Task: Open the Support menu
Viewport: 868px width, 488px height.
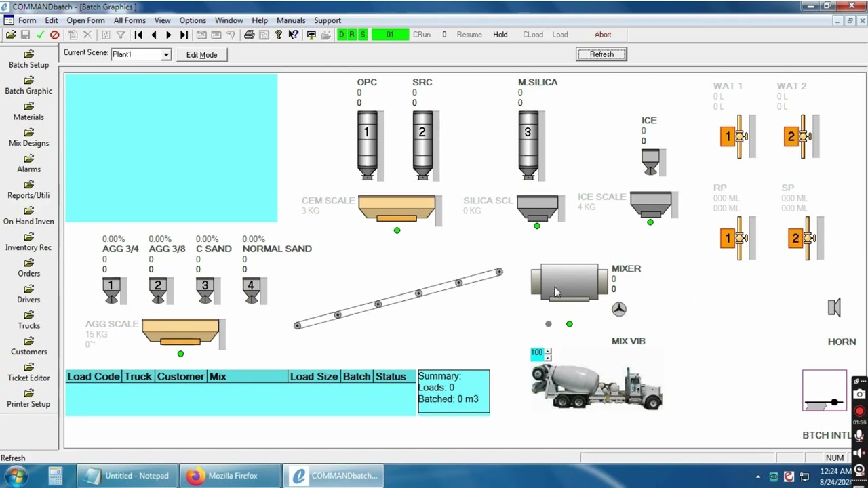Action: (x=328, y=20)
